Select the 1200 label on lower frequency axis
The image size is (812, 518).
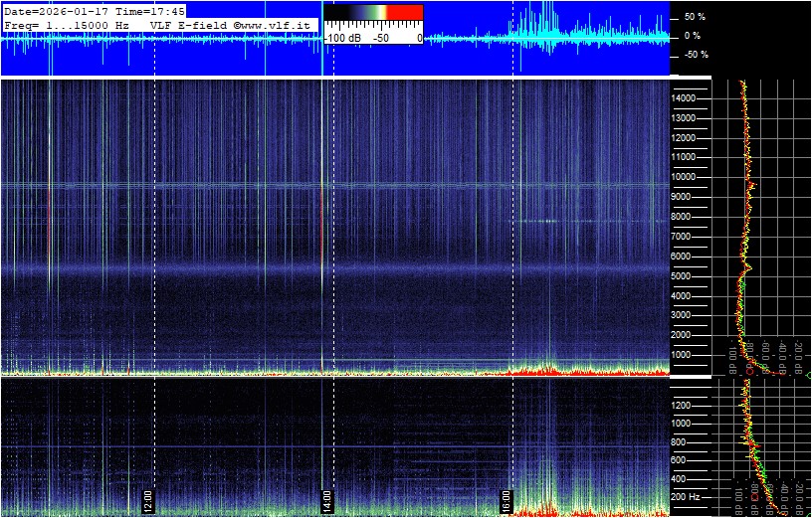click(685, 405)
